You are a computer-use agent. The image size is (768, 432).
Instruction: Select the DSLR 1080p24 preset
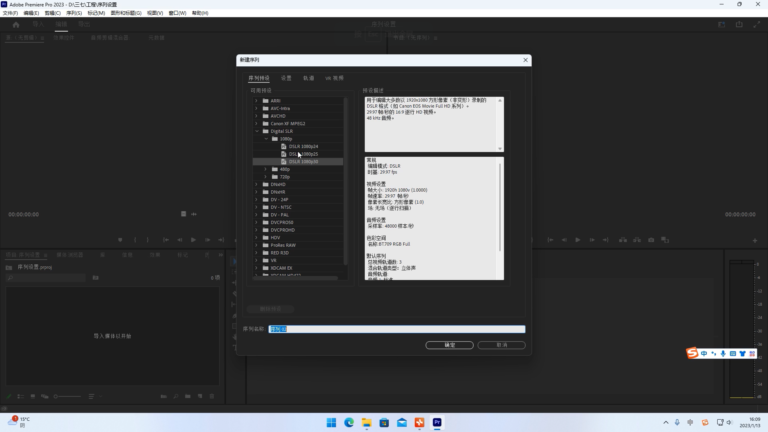tap(303, 146)
